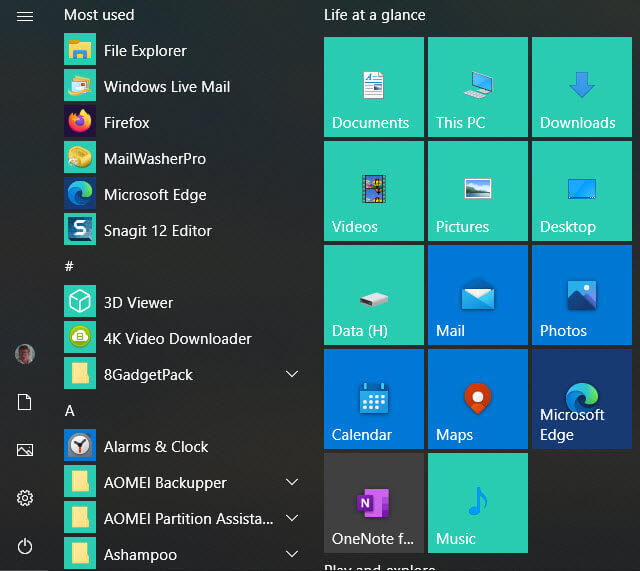The image size is (640, 571).
Task: Launch Firefox from the app list
Action: point(184,122)
